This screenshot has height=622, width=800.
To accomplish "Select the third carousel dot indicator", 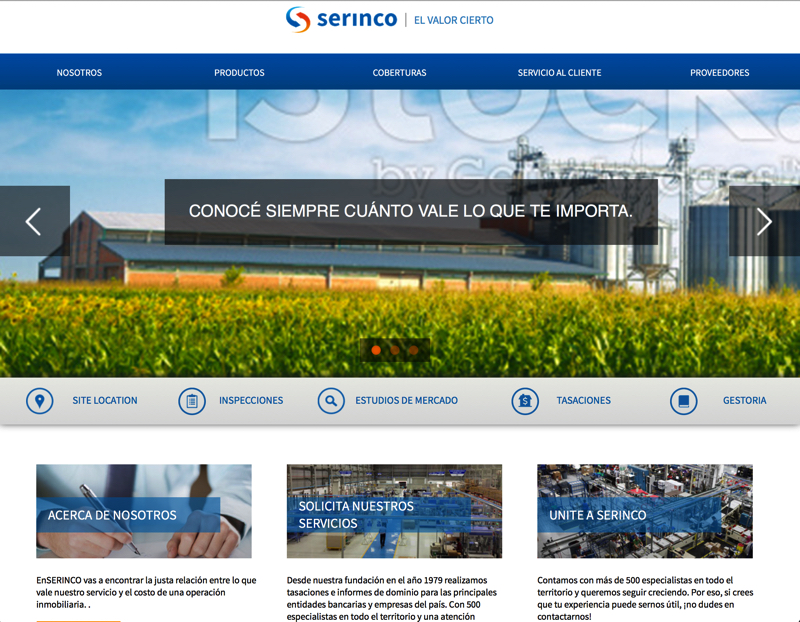I will point(414,350).
